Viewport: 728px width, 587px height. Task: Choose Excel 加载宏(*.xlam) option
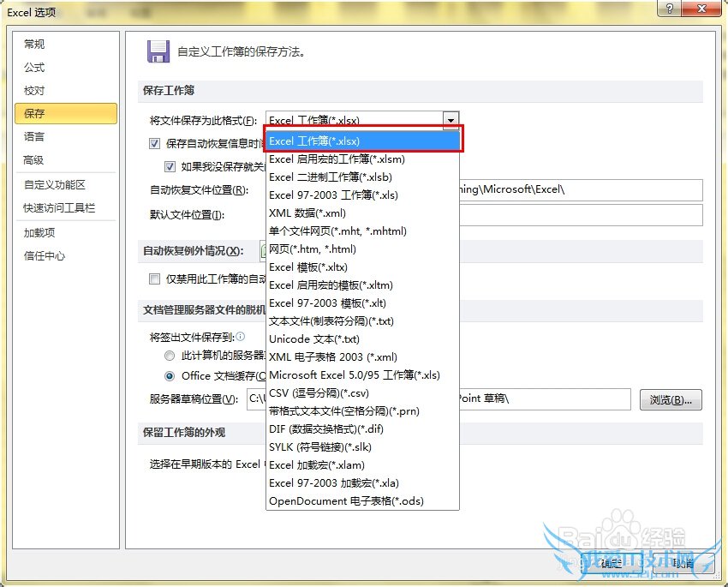point(362,464)
